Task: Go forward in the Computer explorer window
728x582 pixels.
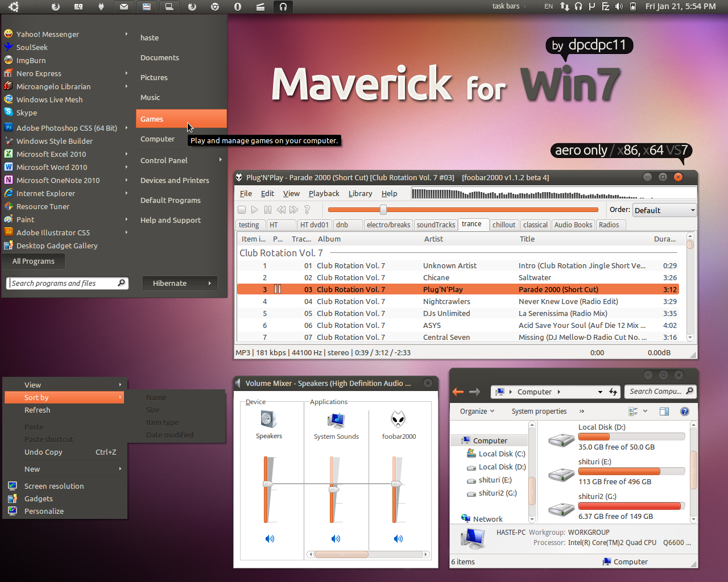Action: [475, 392]
